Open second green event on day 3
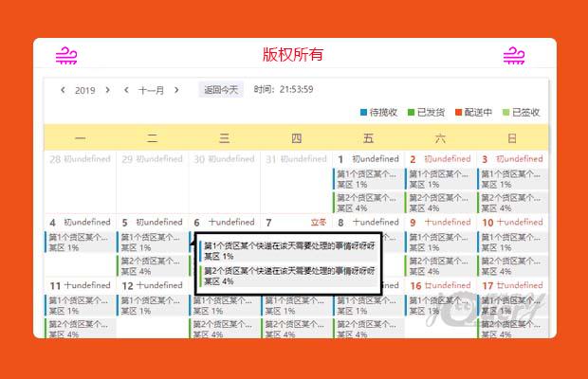Image resolution: width=588 pixels, height=379 pixels. (512, 202)
